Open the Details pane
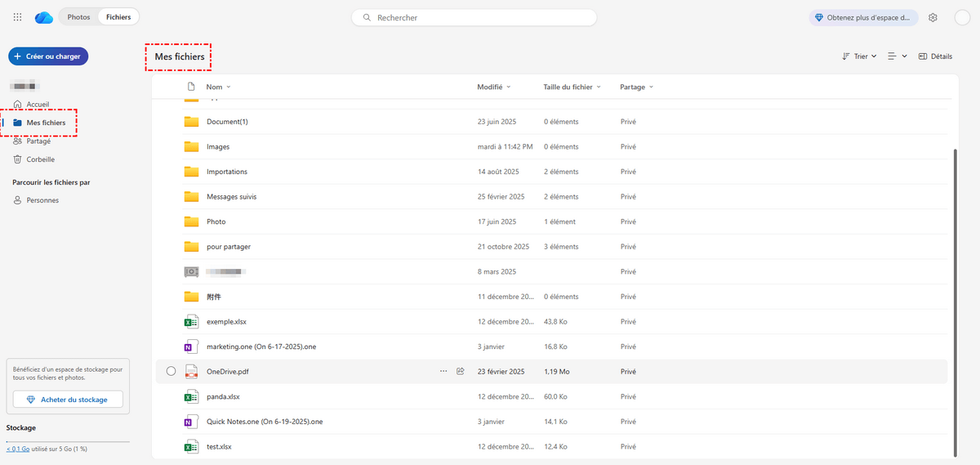This screenshot has width=980, height=465. coord(935,56)
